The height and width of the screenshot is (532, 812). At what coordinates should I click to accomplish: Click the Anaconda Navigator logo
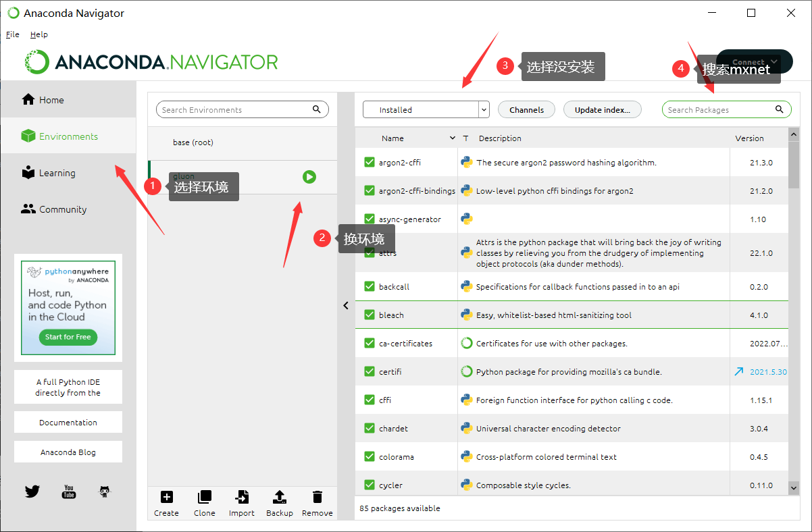point(152,62)
